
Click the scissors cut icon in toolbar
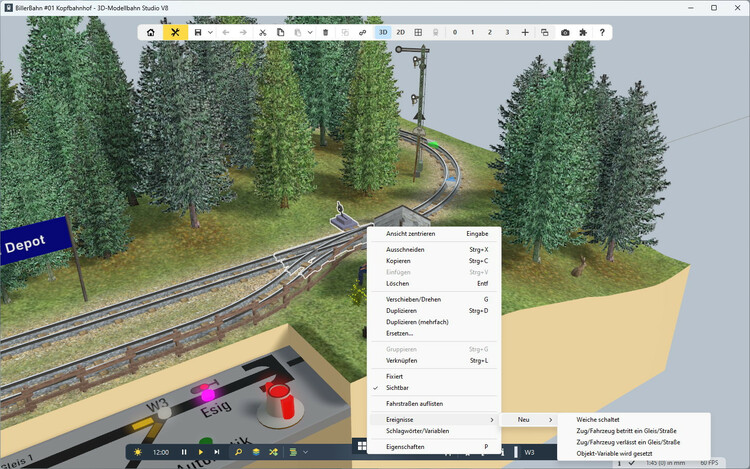coord(262,32)
